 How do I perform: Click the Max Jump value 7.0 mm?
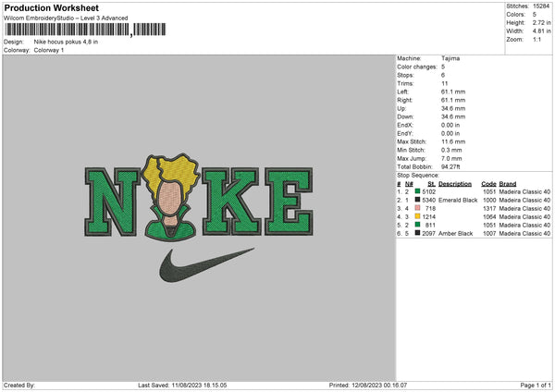coord(451,158)
